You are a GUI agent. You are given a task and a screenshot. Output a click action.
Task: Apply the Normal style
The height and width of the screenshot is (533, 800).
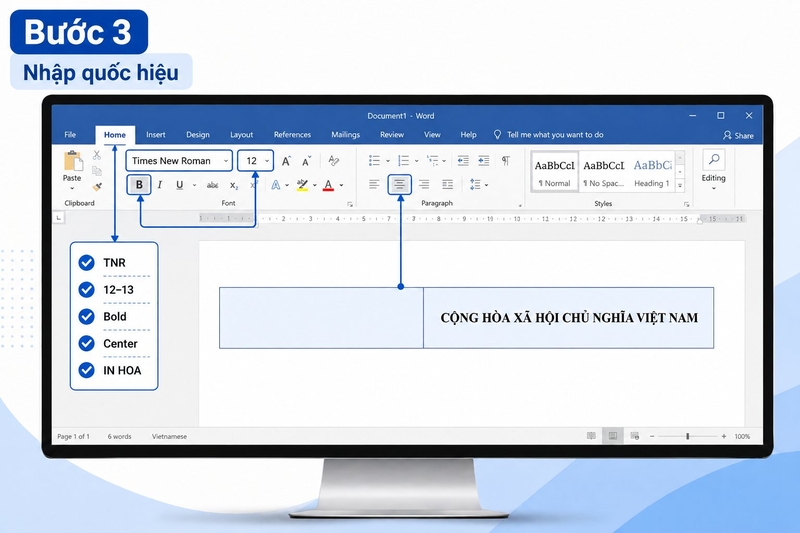coord(555,172)
